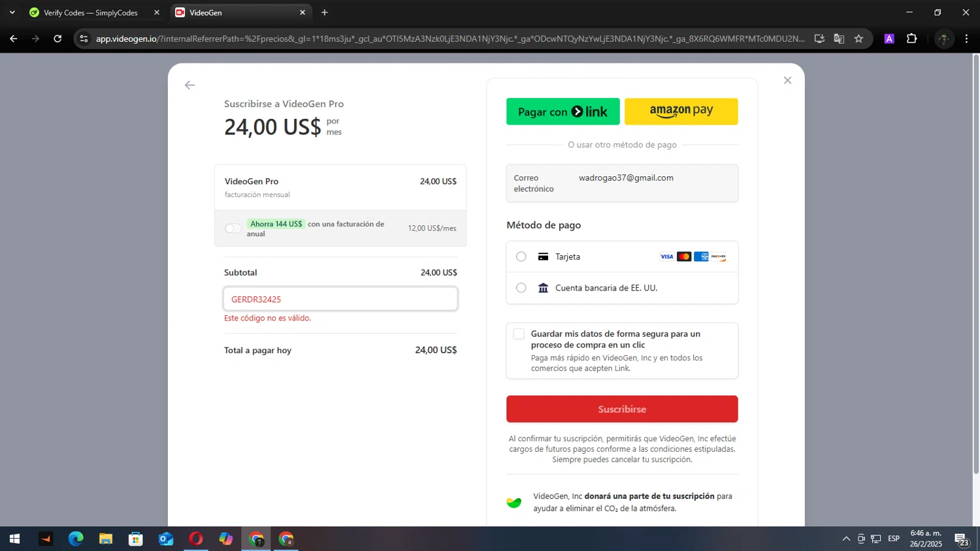Click Este código no es válido message
This screenshot has height=551, width=980.
tap(267, 318)
